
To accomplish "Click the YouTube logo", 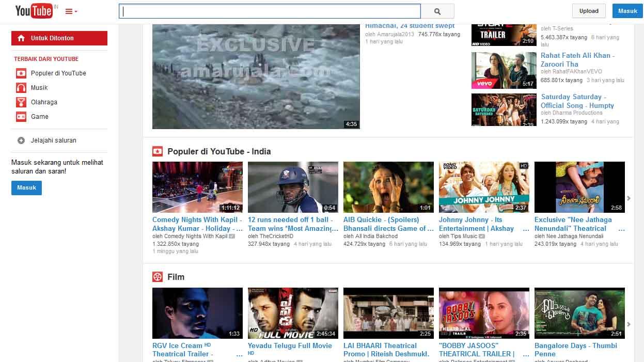I will 34,11.
